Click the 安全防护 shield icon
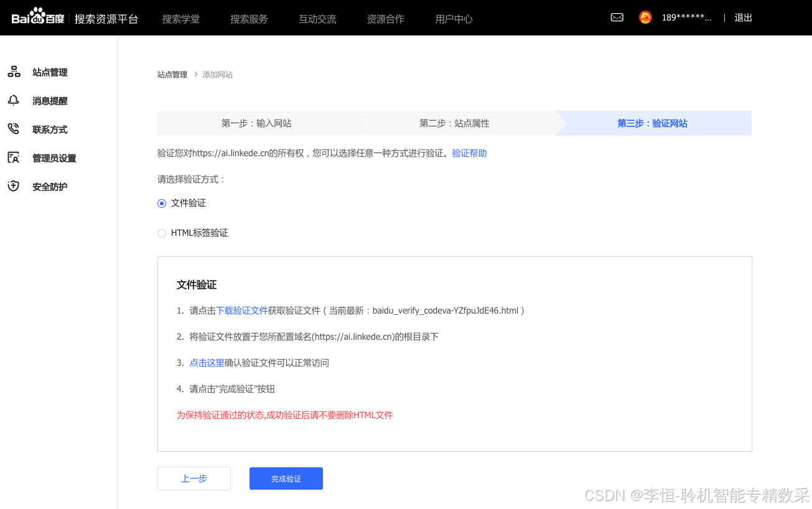812x509 pixels. pos(14,187)
